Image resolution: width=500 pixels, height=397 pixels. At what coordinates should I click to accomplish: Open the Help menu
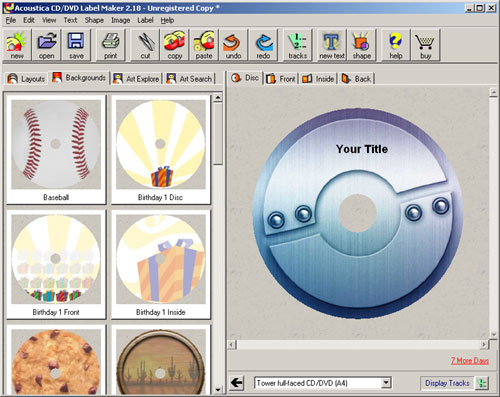pyautogui.click(x=167, y=20)
